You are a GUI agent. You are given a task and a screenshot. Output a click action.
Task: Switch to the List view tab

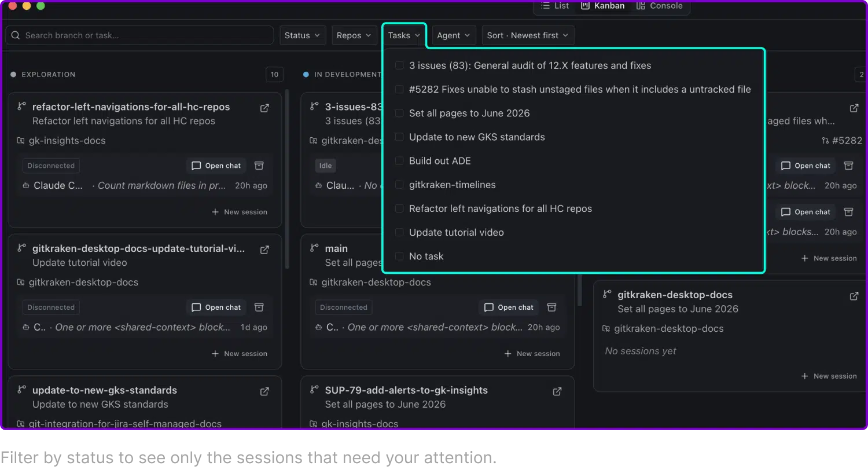point(554,6)
